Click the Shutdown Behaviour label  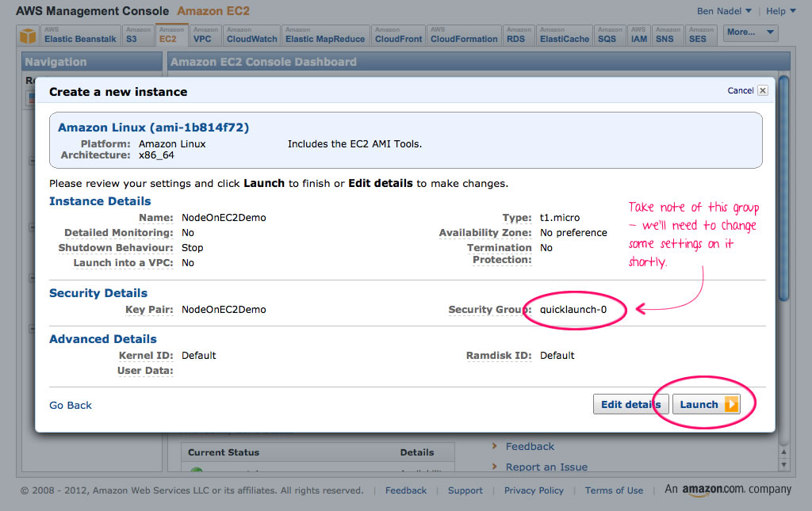coord(116,248)
